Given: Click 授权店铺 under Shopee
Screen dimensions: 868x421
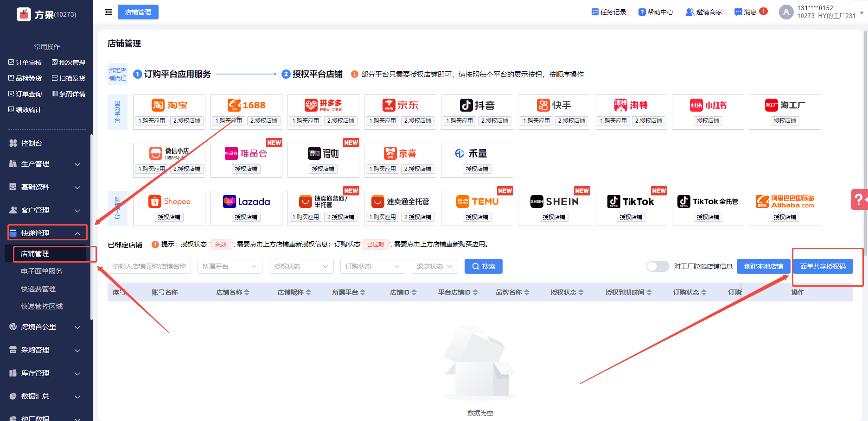Looking at the screenshot, I should [169, 217].
